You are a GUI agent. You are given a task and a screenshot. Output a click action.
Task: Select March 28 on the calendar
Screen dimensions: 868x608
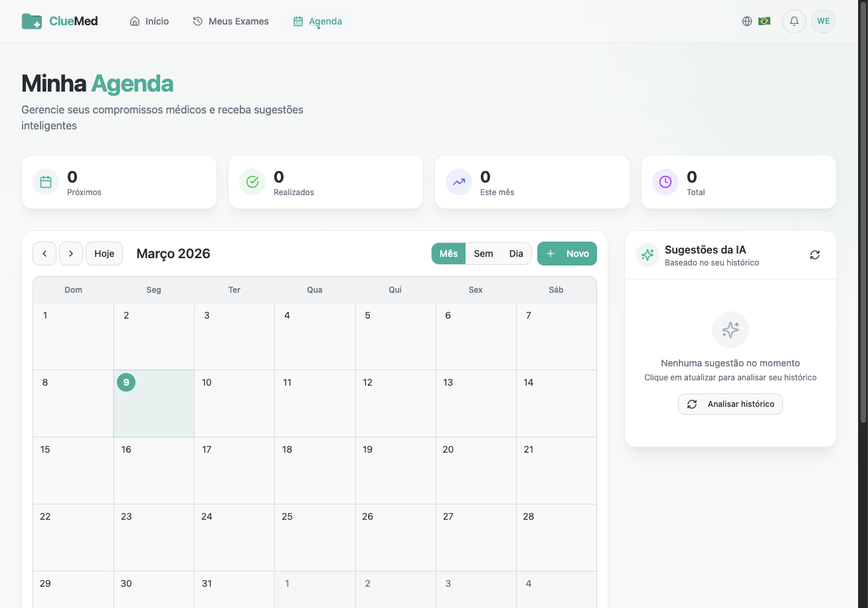pyautogui.click(x=556, y=538)
